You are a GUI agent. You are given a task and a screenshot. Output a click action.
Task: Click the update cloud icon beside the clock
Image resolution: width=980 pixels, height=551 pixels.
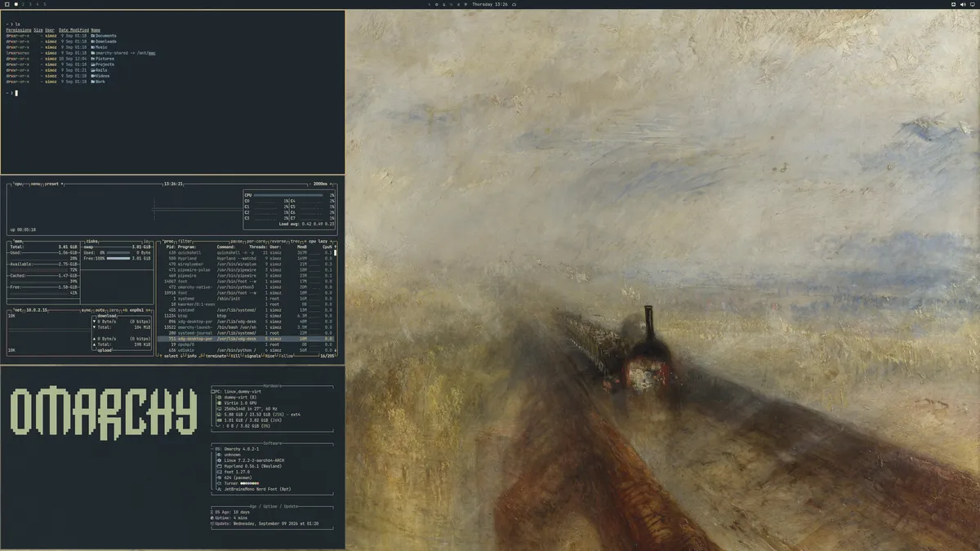pos(514,4)
